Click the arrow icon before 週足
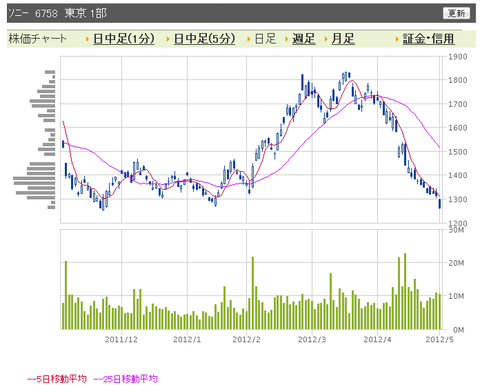 [287, 39]
